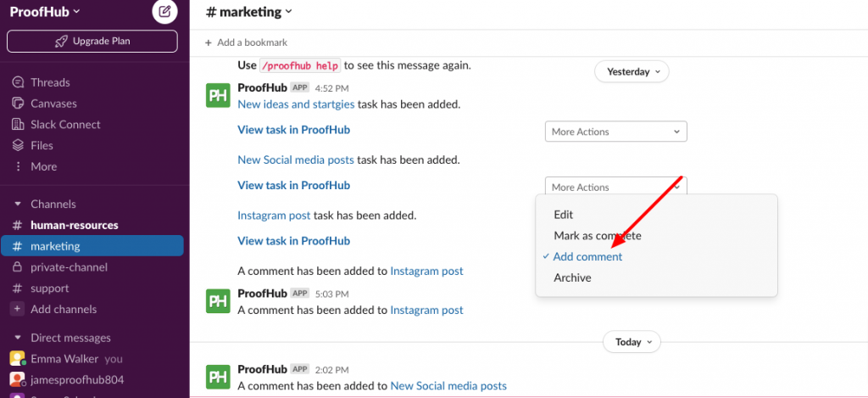Image resolution: width=868 pixels, height=398 pixels.
Task: Collapse the Direct messages section
Action: pos(18,338)
